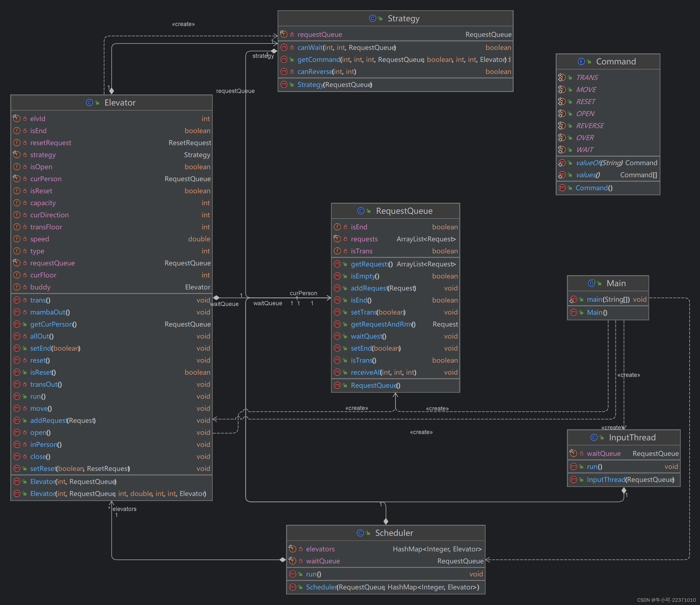The width and height of the screenshot is (700, 605).
Task: Click the method icon of getCommand in Strategy
Action: 284,59
